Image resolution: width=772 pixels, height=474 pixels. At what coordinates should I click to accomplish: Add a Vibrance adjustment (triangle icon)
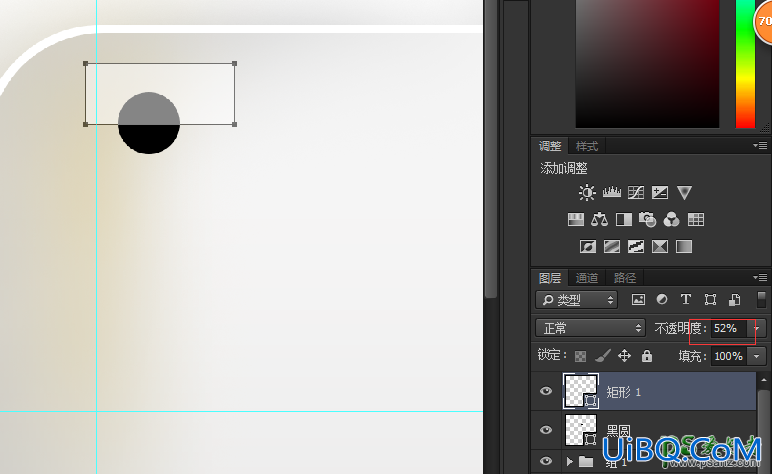click(684, 192)
